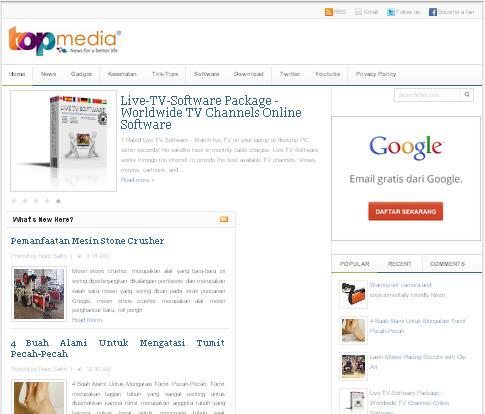Open the Software menu item
Screen dimensions: 485x414
point(207,74)
